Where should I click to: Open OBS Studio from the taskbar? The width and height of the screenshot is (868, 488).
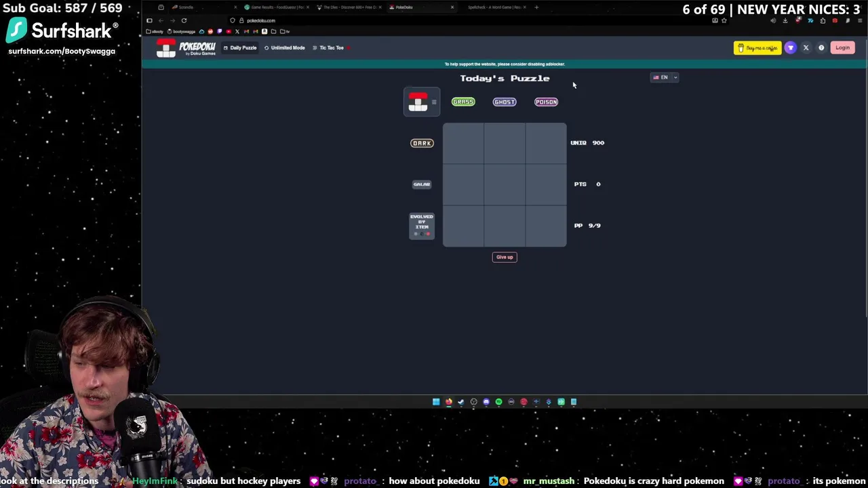click(474, 402)
